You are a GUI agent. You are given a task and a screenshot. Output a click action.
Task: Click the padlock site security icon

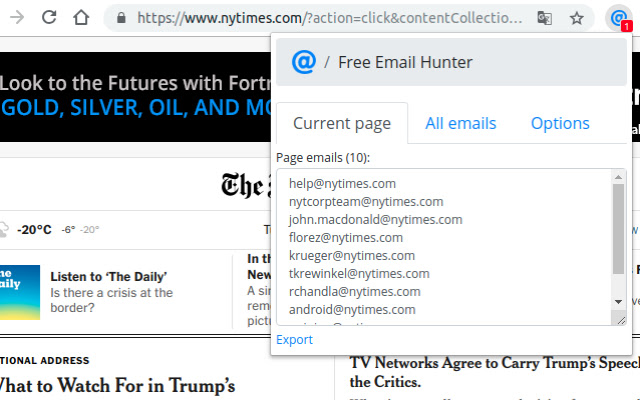pos(121,18)
